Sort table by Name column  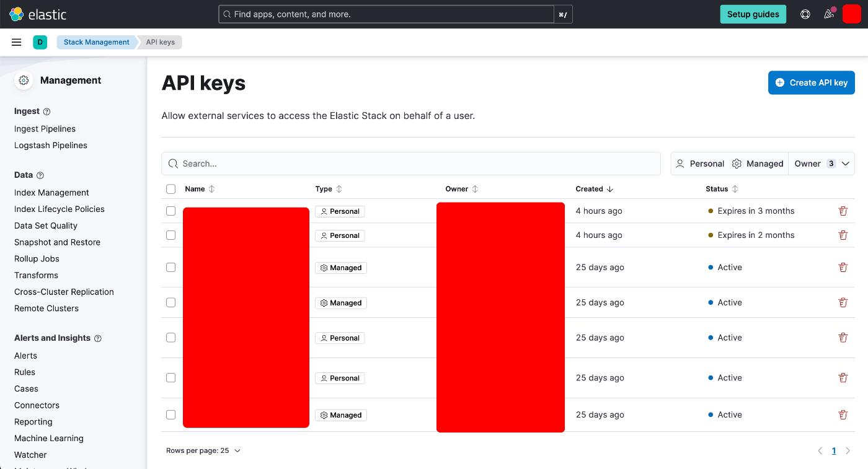click(x=200, y=189)
